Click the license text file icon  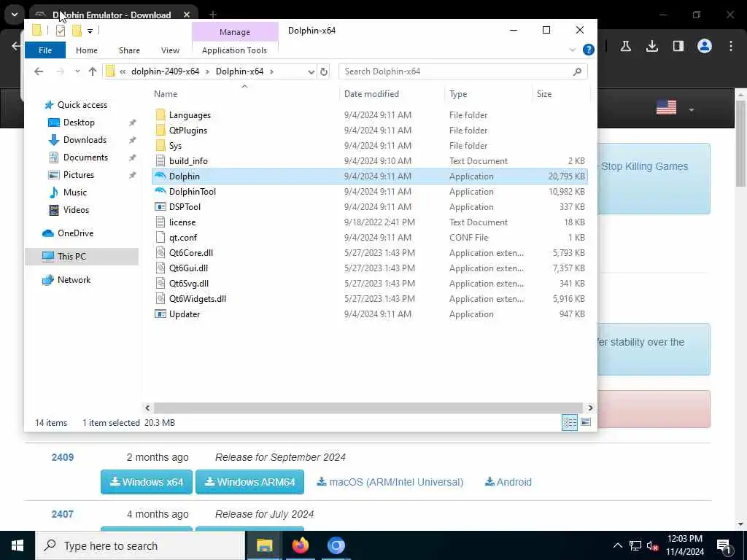pos(160,222)
